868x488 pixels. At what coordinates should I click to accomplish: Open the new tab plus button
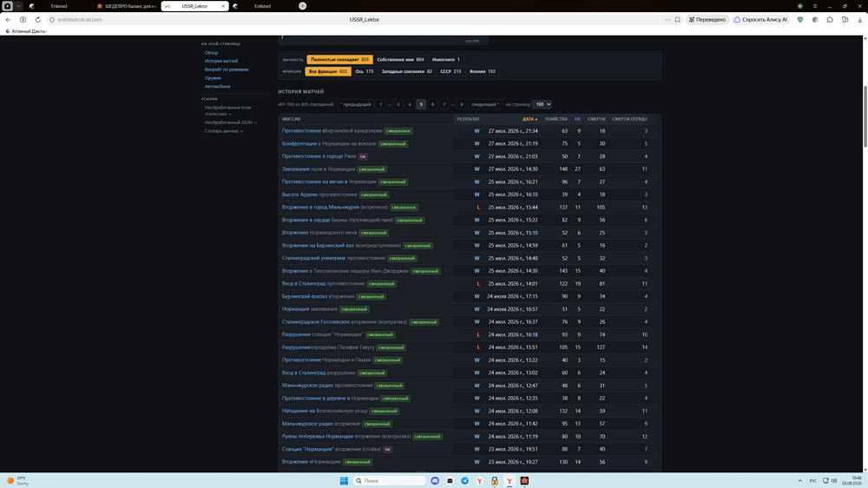302,6
